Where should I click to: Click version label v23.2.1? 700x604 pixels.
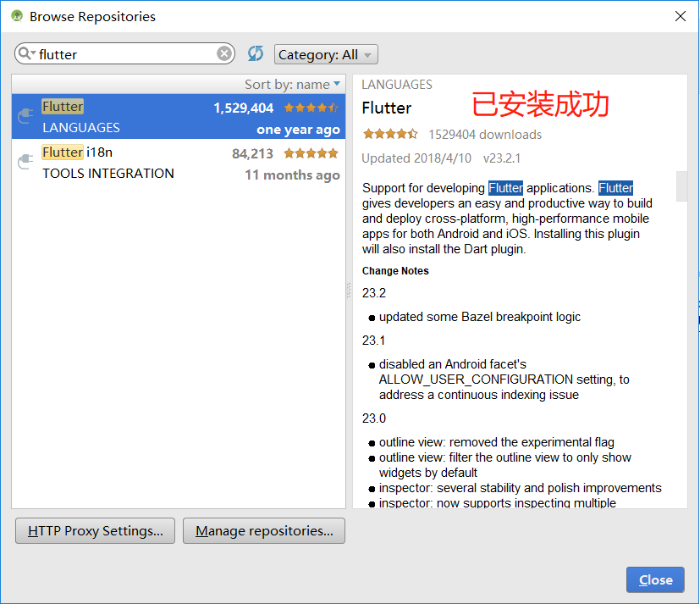pos(502,158)
